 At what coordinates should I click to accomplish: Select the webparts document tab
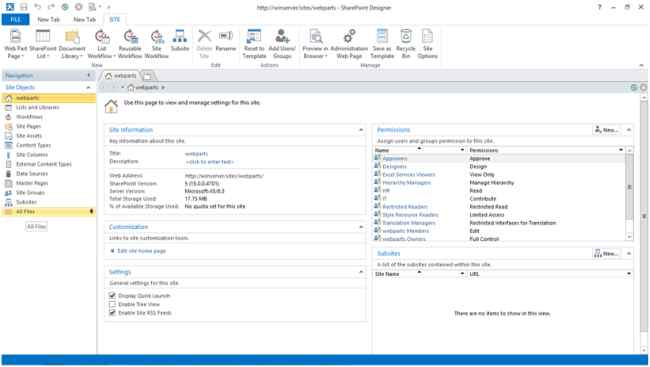pos(120,75)
